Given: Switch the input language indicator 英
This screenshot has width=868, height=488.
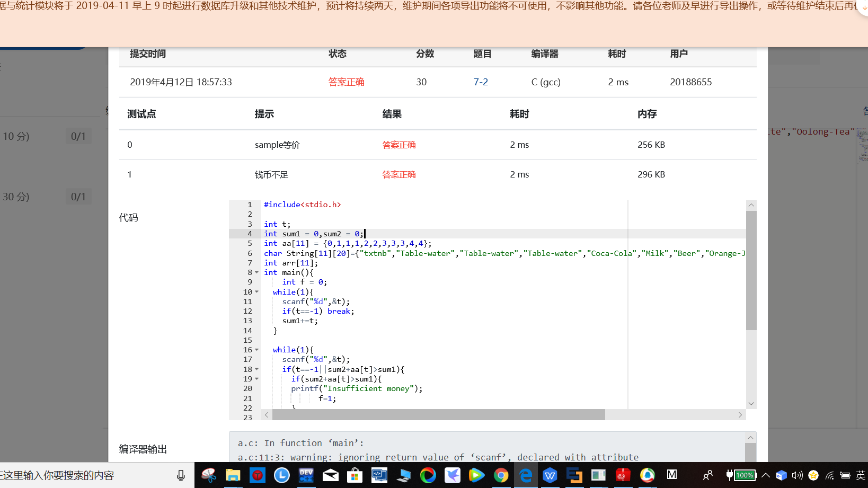Looking at the screenshot, I should point(861,475).
